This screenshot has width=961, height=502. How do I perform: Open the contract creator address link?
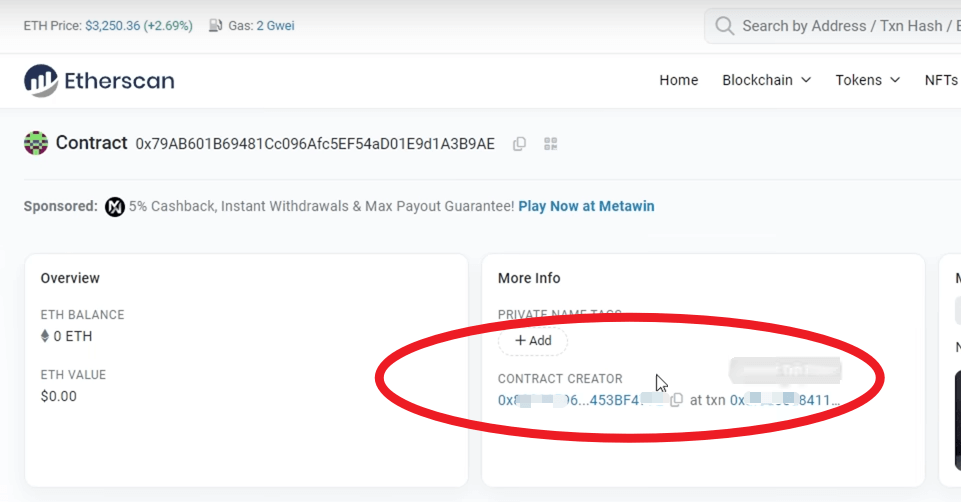pos(580,400)
